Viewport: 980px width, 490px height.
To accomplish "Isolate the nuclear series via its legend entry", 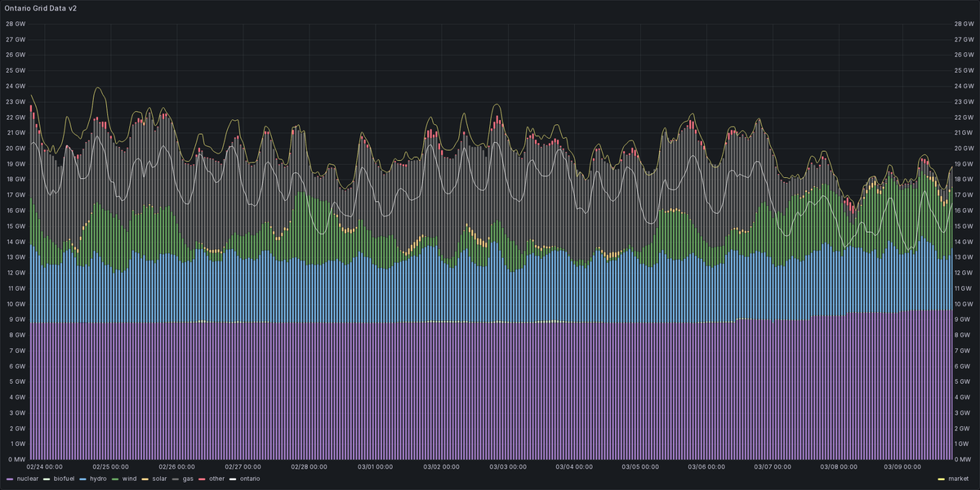I will (x=27, y=479).
